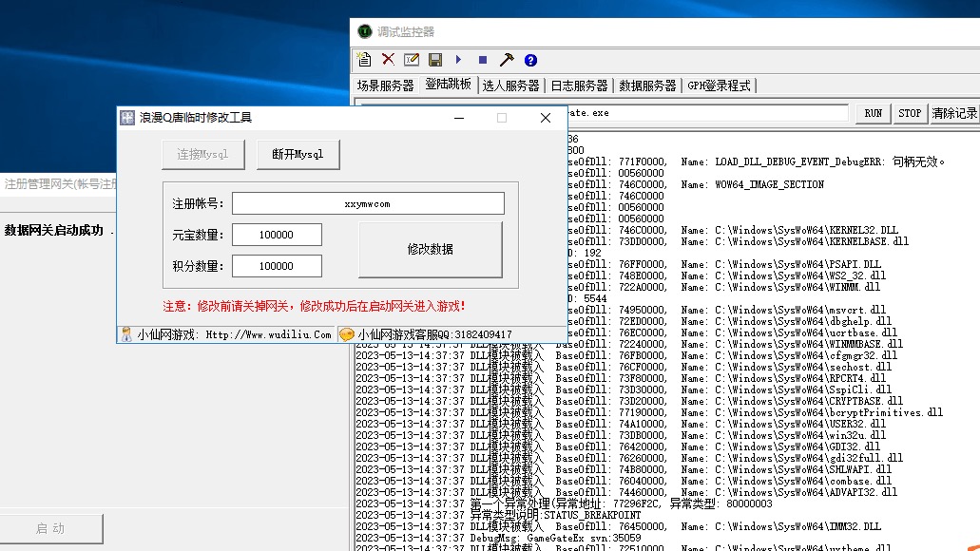Viewport: 980px width, 551px height.
Task: Click the log line naming ucrtbase.dll
Action: [733, 332]
